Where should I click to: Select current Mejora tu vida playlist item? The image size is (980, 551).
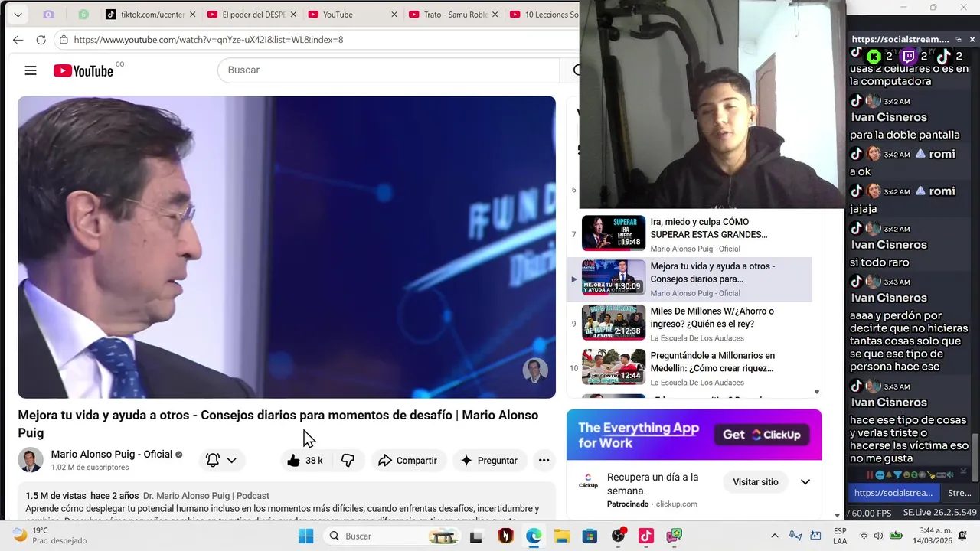coord(689,279)
